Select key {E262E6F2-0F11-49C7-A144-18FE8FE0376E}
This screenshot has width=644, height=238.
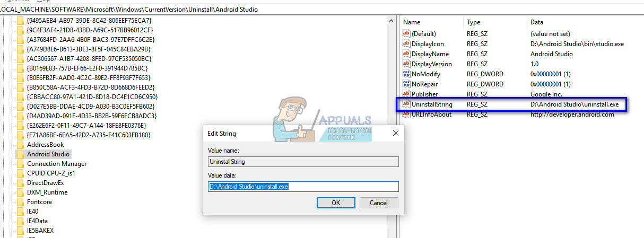(x=86, y=126)
